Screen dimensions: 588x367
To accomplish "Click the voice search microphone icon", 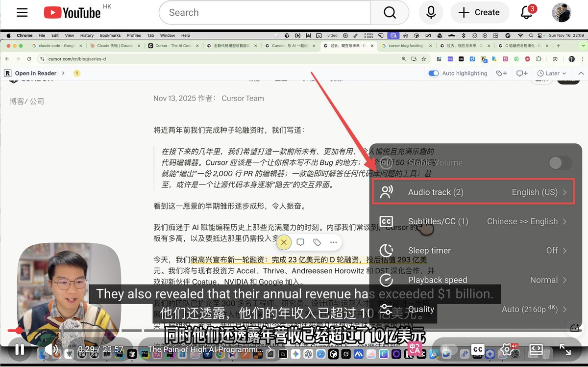I will (431, 12).
